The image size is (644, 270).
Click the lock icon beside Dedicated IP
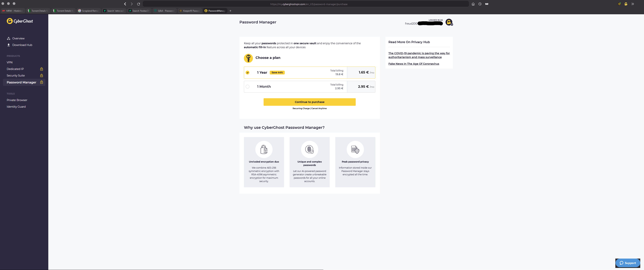coord(42,69)
